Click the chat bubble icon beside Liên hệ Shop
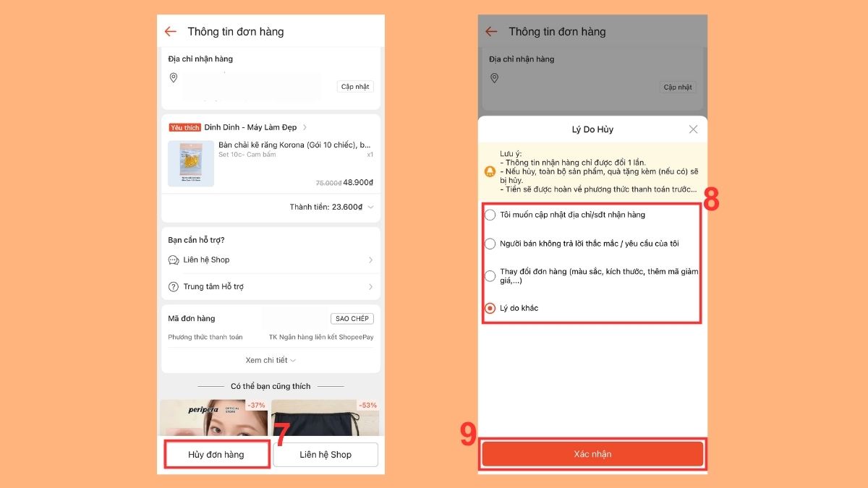The image size is (868, 488). (174, 260)
